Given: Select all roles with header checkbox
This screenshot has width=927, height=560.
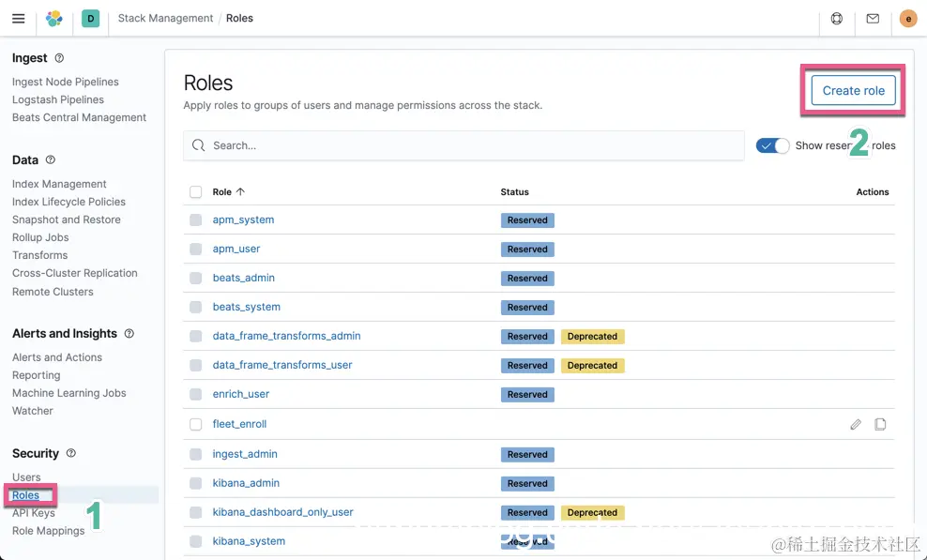Looking at the screenshot, I should click(x=196, y=191).
